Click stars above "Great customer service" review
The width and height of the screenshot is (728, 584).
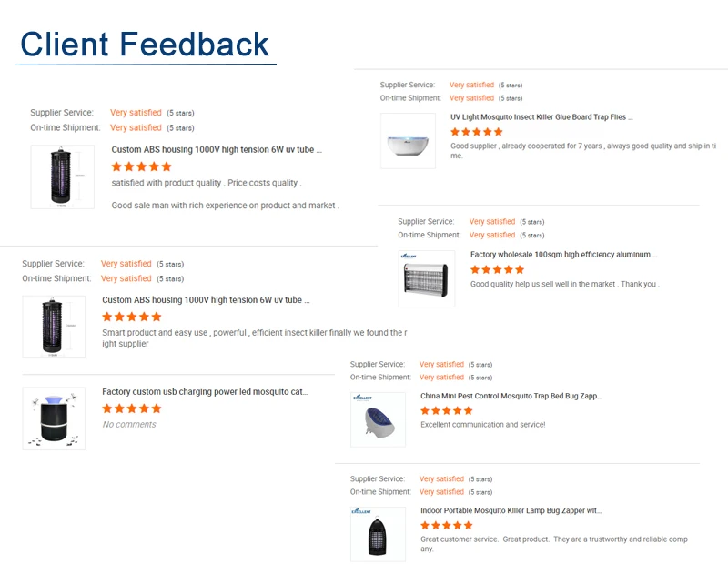pos(447,525)
